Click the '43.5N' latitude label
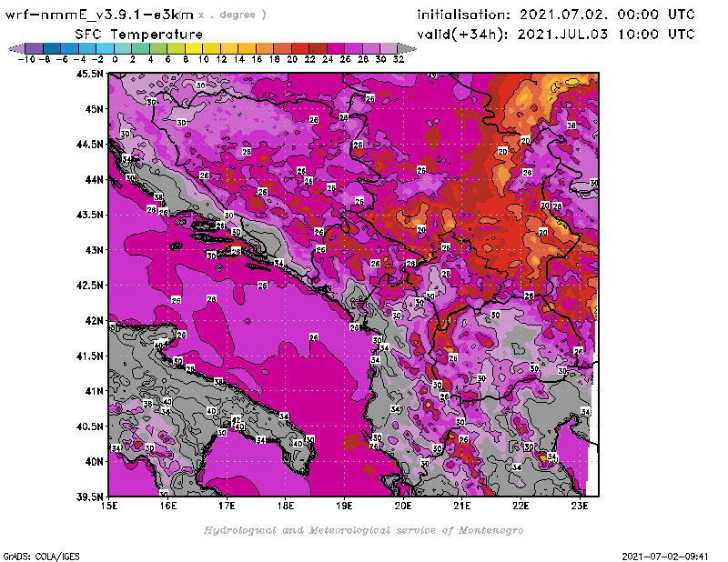The image size is (728, 562). [x=89, y=215]
